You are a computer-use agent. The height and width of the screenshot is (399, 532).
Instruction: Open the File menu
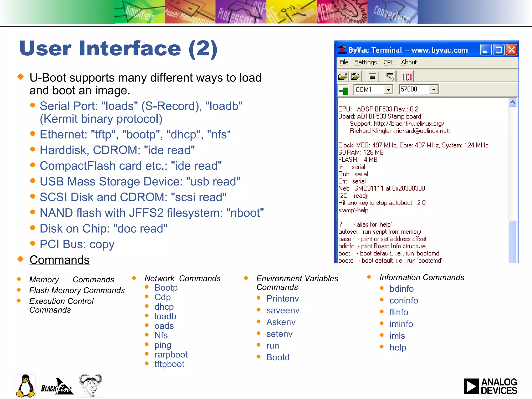coord(344,62)
